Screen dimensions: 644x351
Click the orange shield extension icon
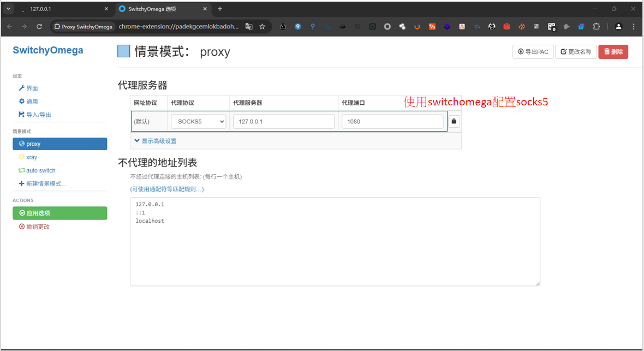(418, 26)
